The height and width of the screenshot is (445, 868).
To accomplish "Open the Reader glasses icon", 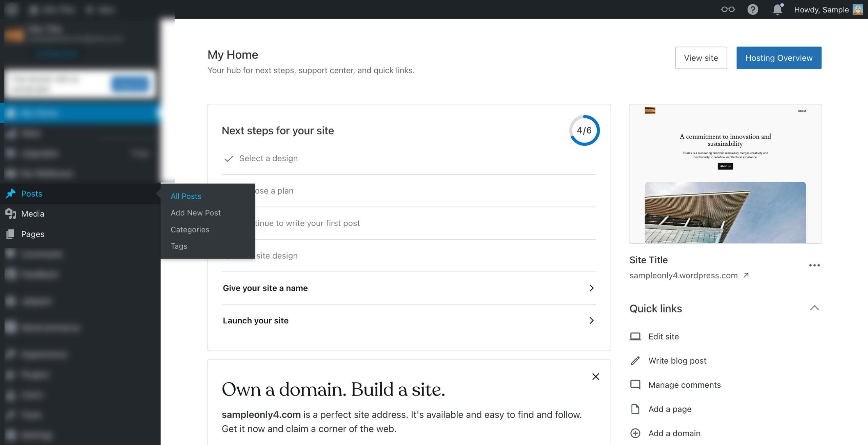I will pyautogui.click(x=728, y=9).
